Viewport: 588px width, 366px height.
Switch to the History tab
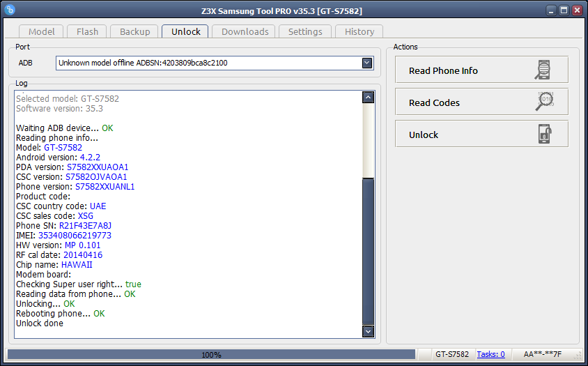(x=359, y=31)
